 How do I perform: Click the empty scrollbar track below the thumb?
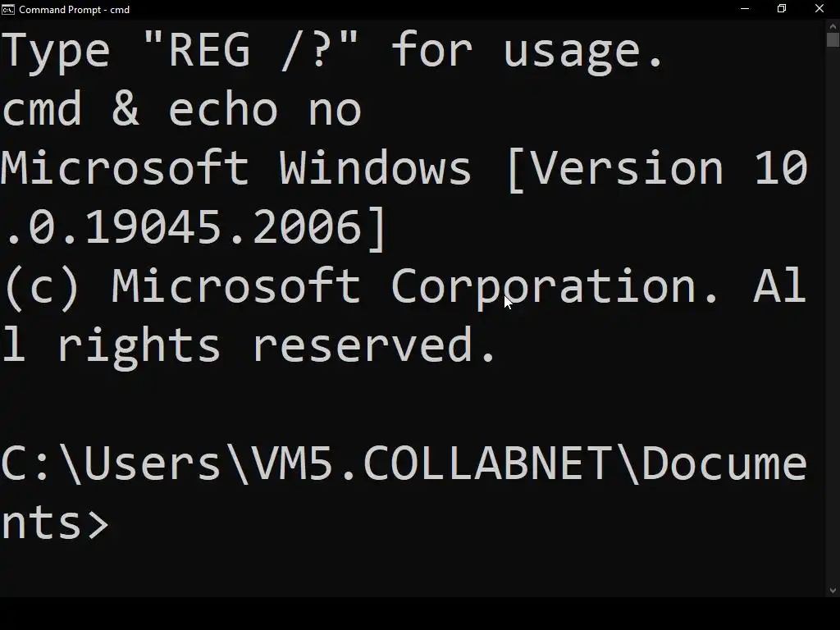833,328
